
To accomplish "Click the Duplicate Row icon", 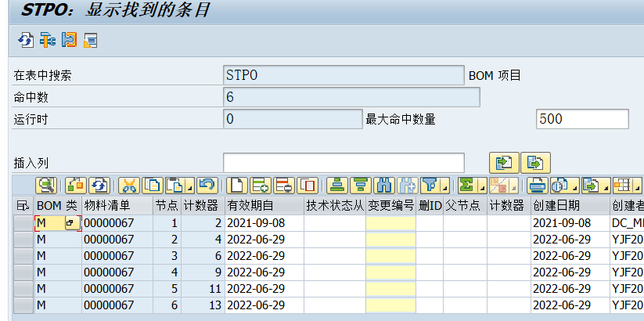I will click(308, 186).
